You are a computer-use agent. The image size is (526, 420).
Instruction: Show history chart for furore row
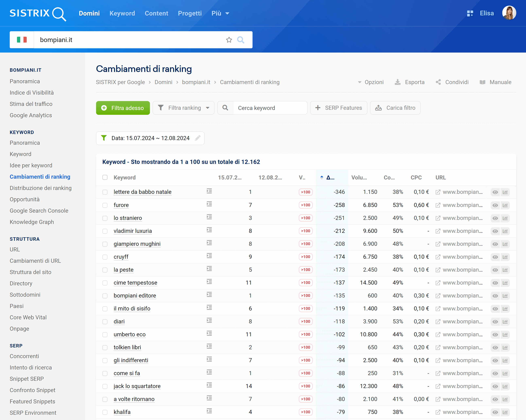pos(505,205)
